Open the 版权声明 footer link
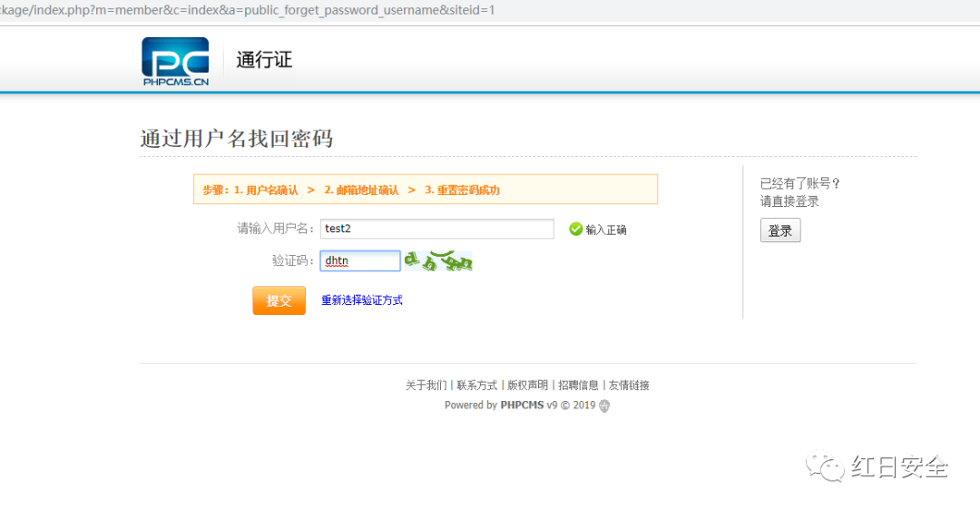The width and height of the screenshot is (980, 510). tap(527, 386)
